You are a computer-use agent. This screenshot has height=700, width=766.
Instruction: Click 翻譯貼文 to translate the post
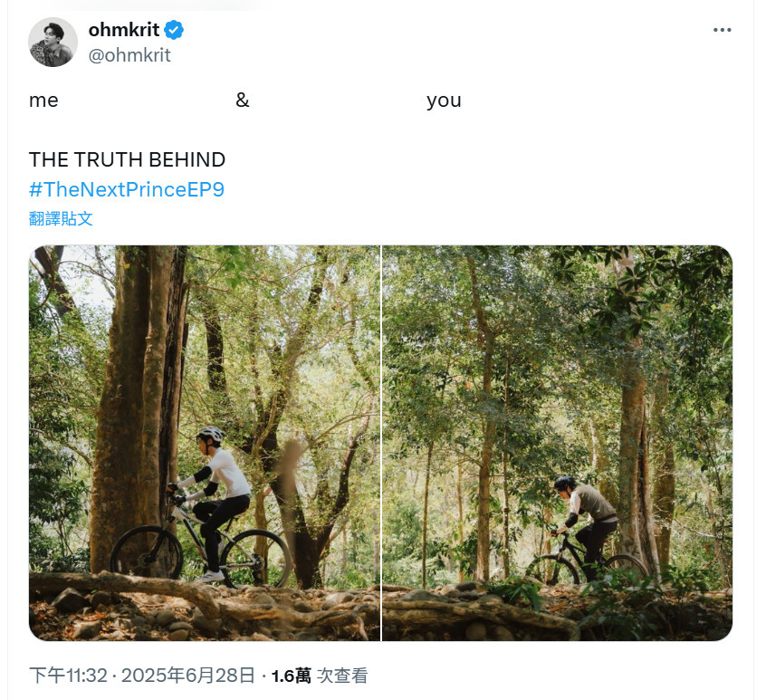click(x=61, y=218)
